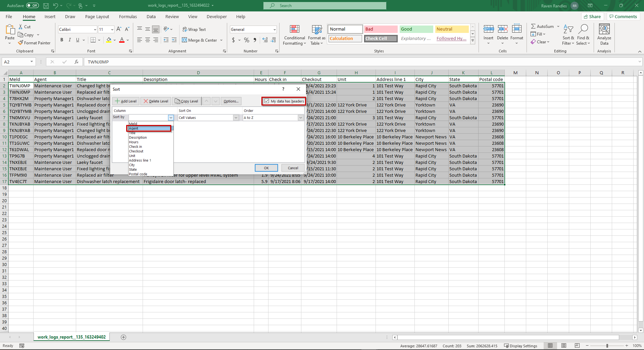Click the Merge & Center icon
The height and width of the screenshot is (350, 644).
click(185, 40)
